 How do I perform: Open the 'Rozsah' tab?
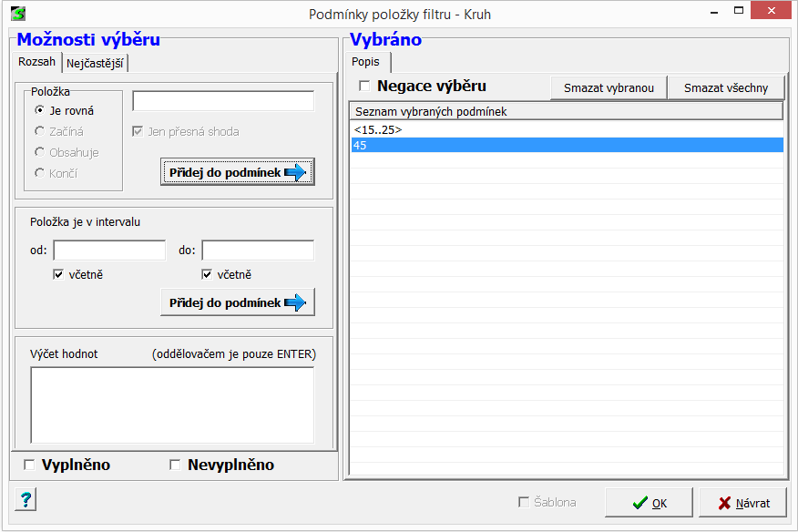(x=37, y=62)
